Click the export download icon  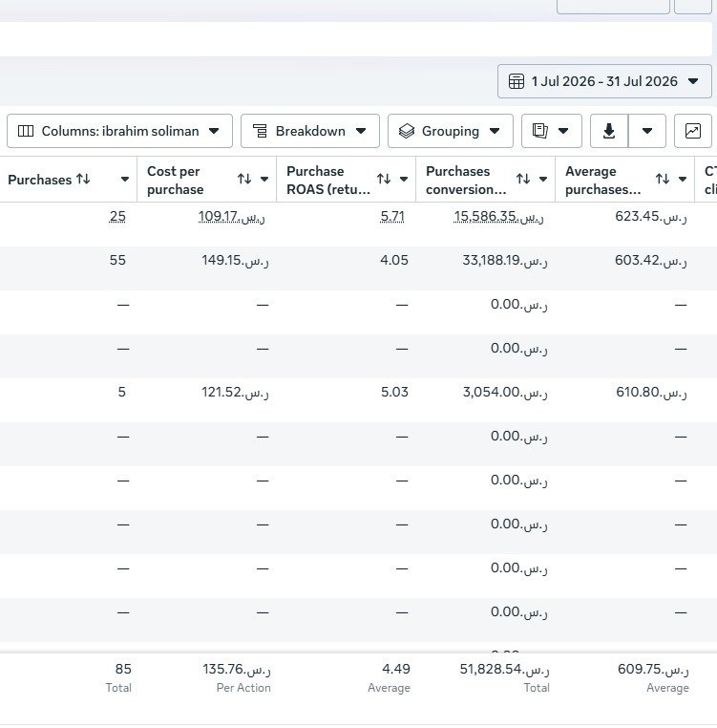(x=609, y=131)
